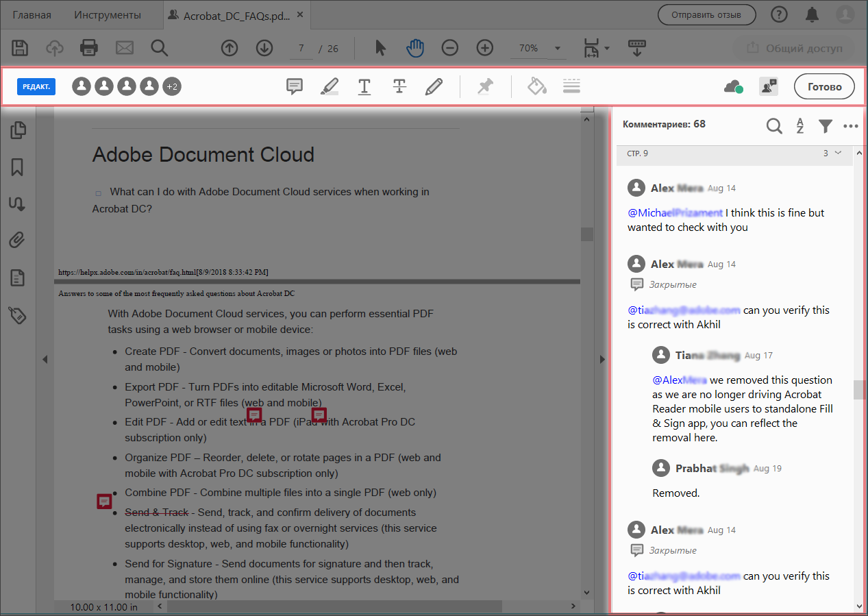Select the Underline text tool
This screenshot has height=616, width=868.
click(364, 86)
